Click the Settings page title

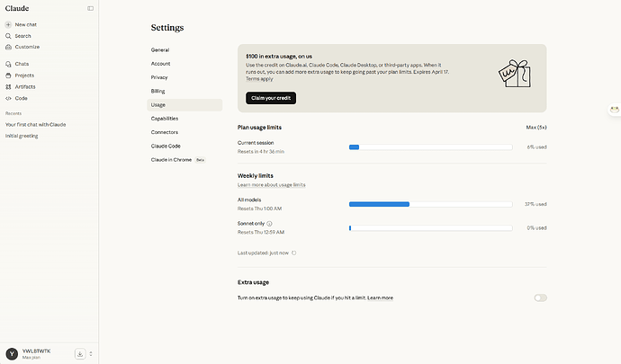(x=167, y=28)
